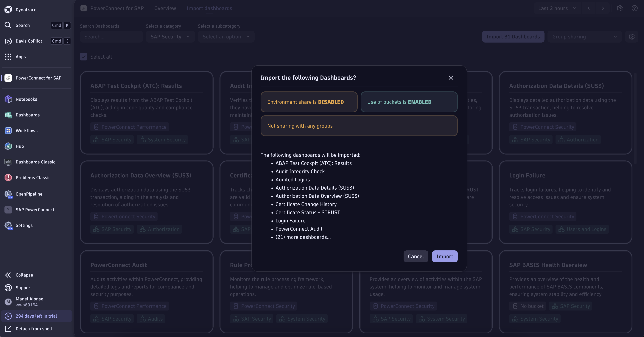The width and height of the screenshot is (644, 337).
Task: Switch to the Overview tab
Action: coord(165,8)
